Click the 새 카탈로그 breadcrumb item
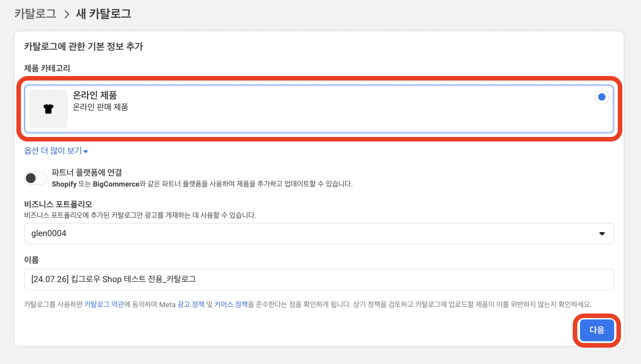Screen dimensions: 641x364 coord(104,14)
